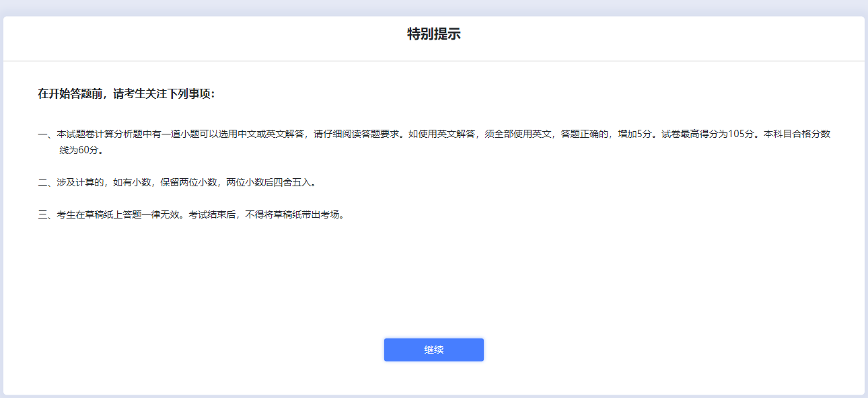Click the 一、 numbering marker
The image size is (868, 398).
(47, 134)
